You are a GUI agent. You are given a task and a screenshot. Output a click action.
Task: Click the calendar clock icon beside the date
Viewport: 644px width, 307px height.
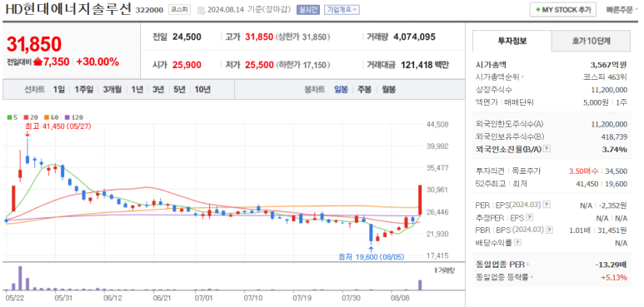tap(201, 10)
